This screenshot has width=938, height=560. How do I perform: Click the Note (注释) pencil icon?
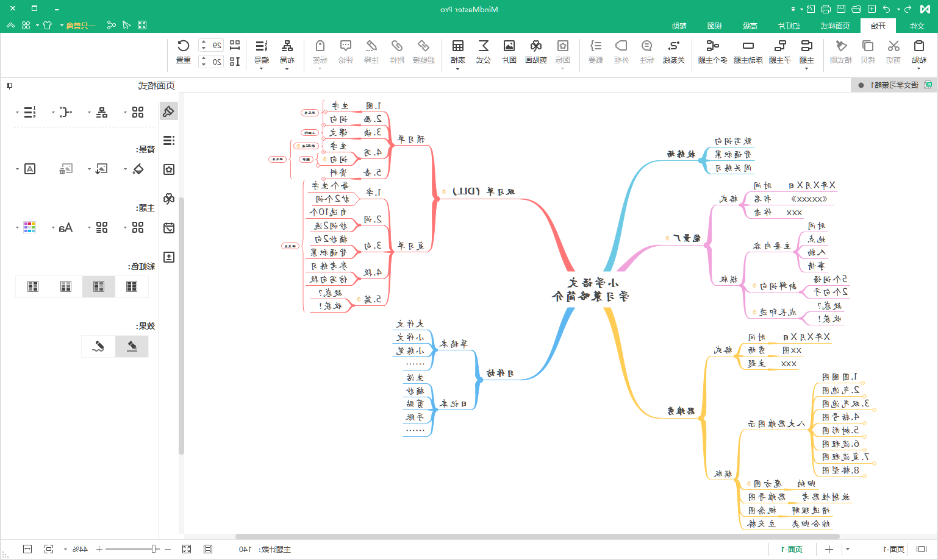pos(371,46)
